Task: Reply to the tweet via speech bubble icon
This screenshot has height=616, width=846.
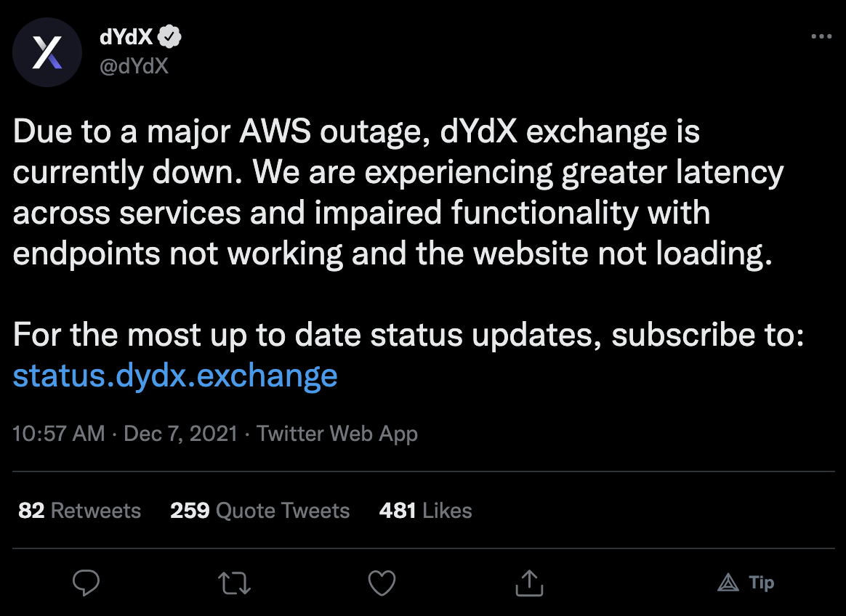Action: pyautogui.click(x=86, y=583)
